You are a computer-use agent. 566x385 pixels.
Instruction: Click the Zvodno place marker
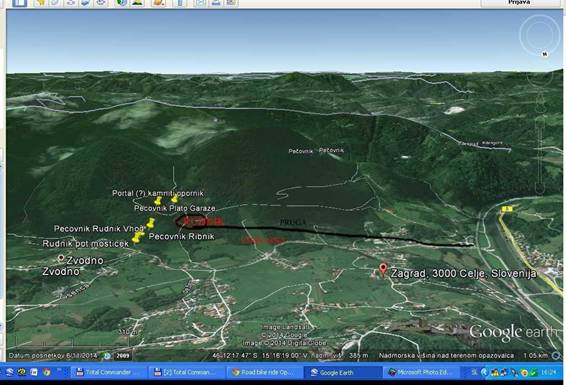(x=61, y=258)
